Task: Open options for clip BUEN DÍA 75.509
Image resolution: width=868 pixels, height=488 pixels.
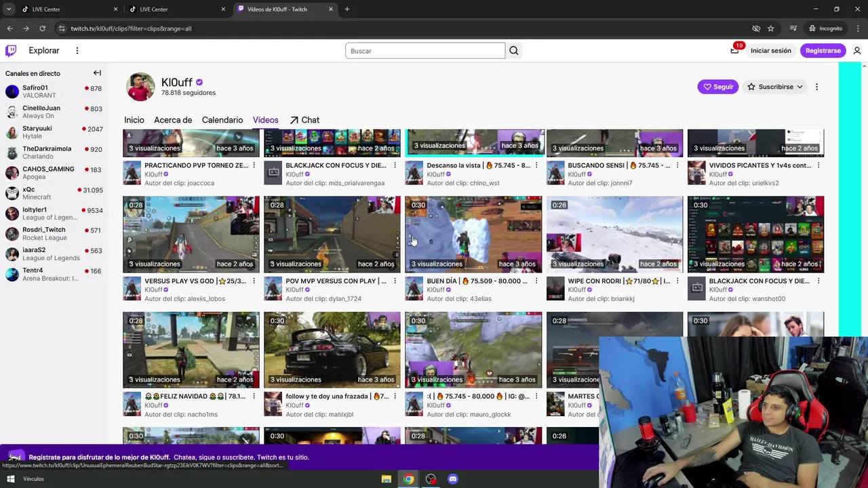Action: coord(536,281)
